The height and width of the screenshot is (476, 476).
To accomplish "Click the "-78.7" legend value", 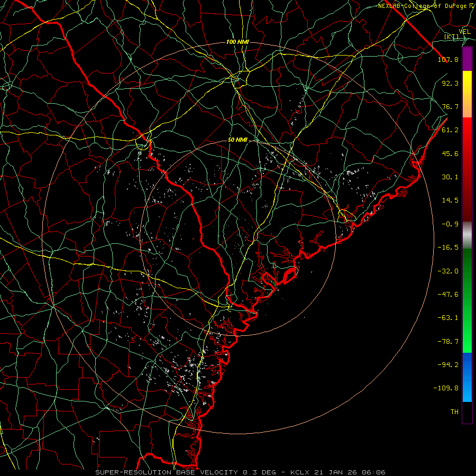I will [x=448, y=342].
